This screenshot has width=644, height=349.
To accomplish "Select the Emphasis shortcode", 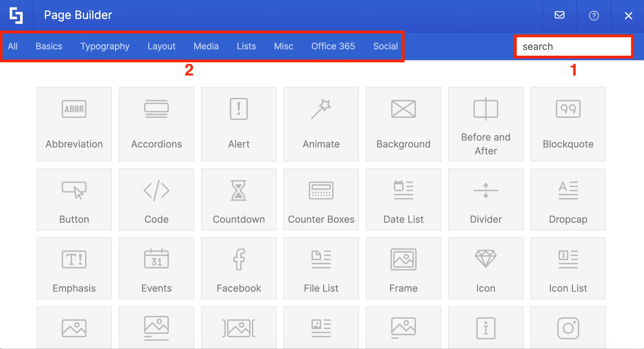I will click(74, 268).
